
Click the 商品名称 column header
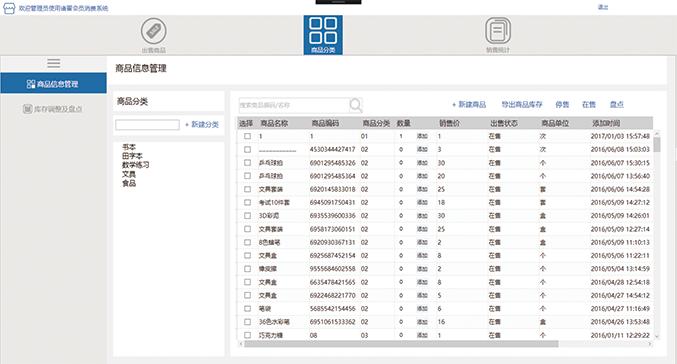coord(274,123)
